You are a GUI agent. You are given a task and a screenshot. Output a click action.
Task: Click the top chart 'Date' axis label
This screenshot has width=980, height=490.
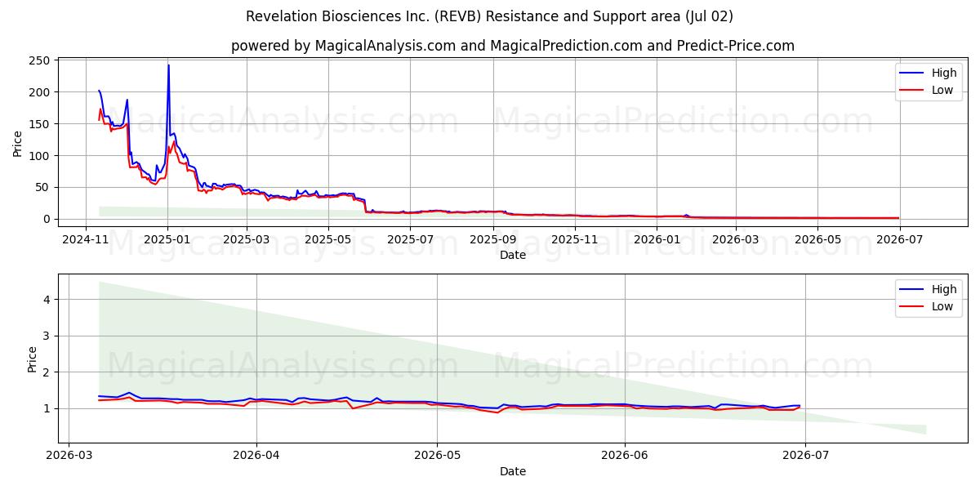[513, 256]
